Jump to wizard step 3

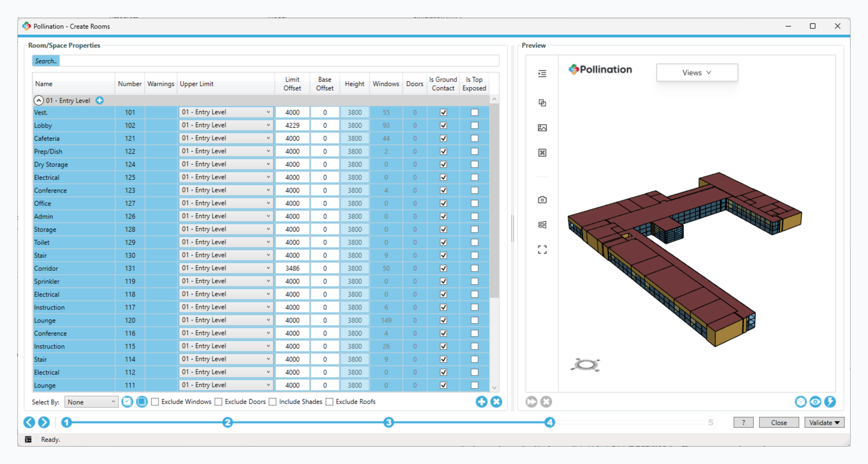388,422
